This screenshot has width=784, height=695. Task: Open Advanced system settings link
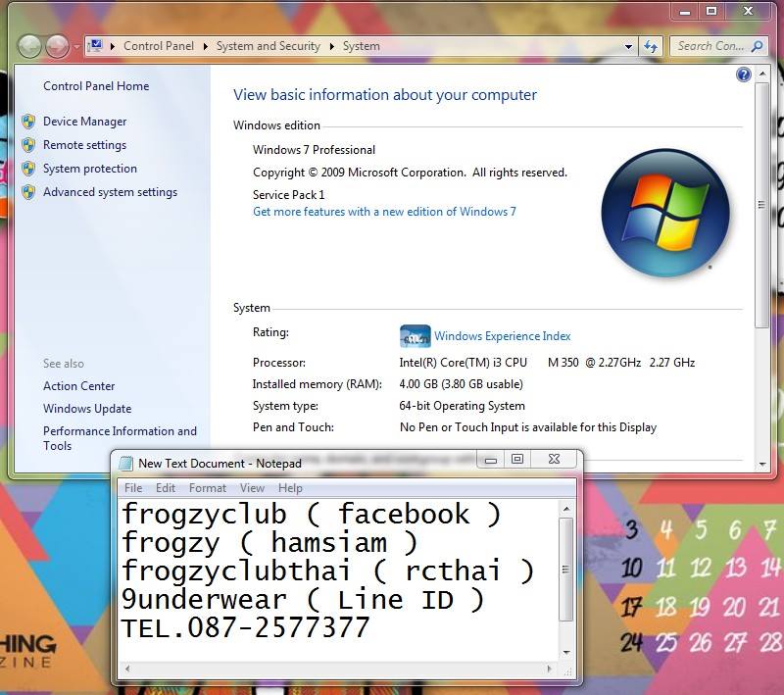110,192
